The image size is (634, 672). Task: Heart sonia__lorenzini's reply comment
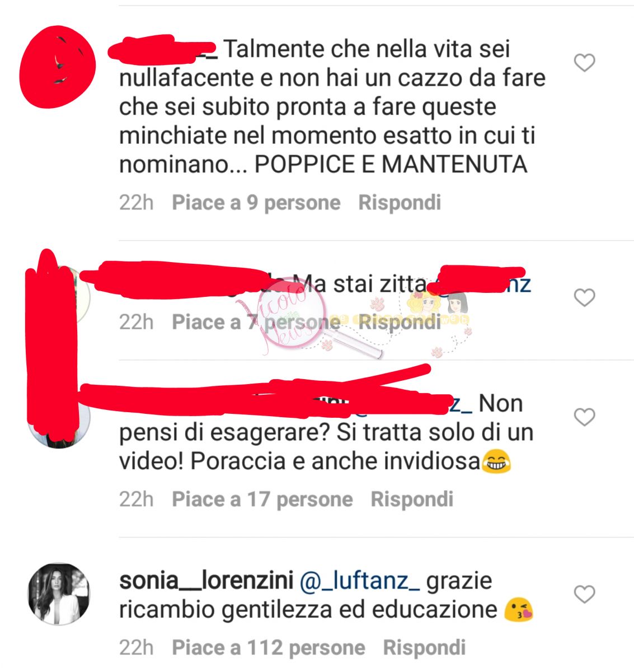(x=585, y=594)
